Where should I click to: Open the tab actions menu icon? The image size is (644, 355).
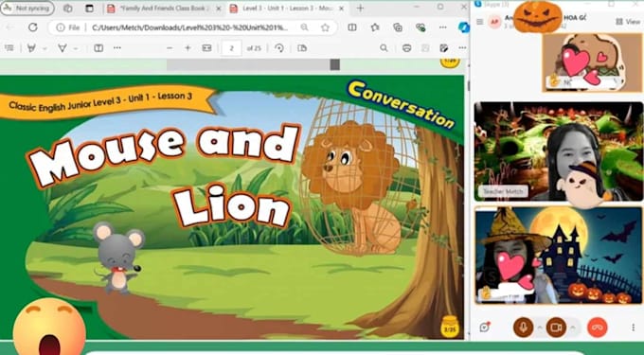click(x=89, y=9)
